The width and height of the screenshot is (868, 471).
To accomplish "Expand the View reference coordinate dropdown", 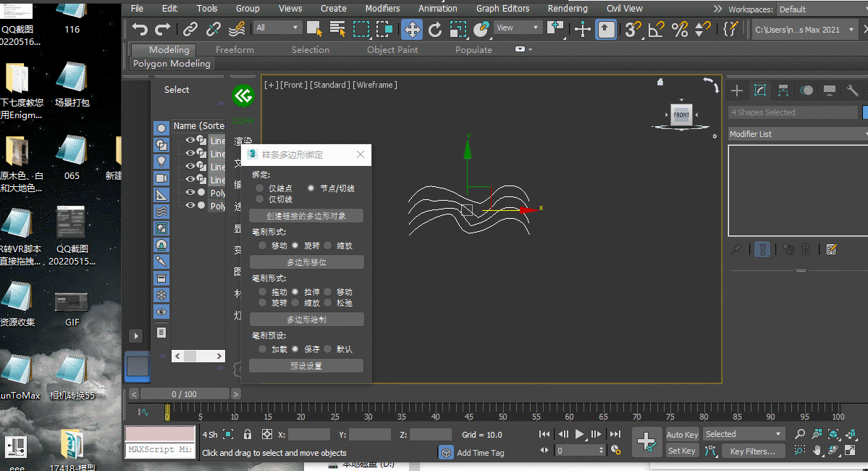I will point(518,28).
